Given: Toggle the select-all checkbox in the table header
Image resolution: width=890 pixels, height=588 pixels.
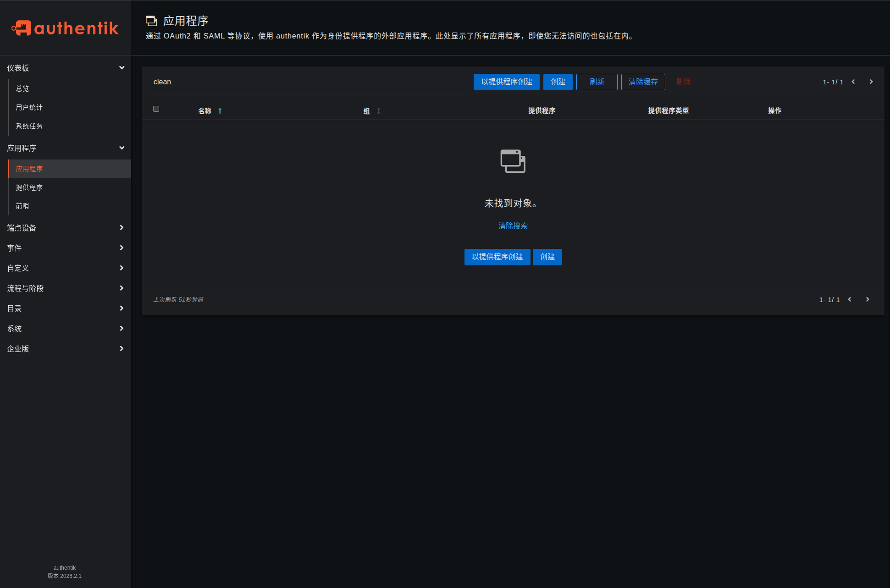Looking at the screenshot, I should [x=156, y=109].
